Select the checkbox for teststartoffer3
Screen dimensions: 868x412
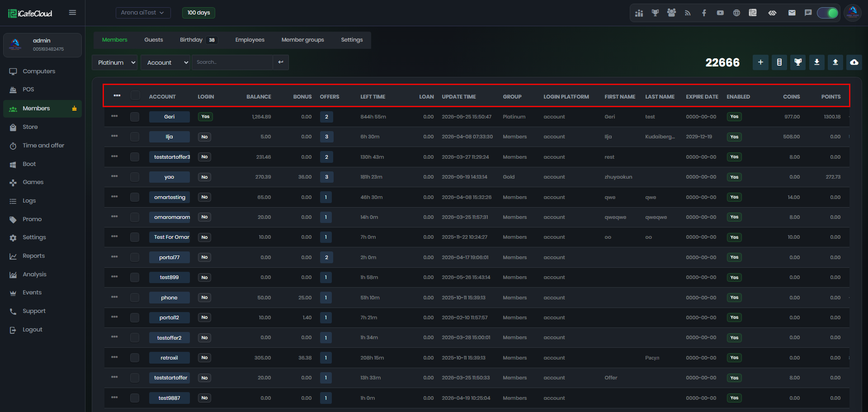[x=135, y=157]
